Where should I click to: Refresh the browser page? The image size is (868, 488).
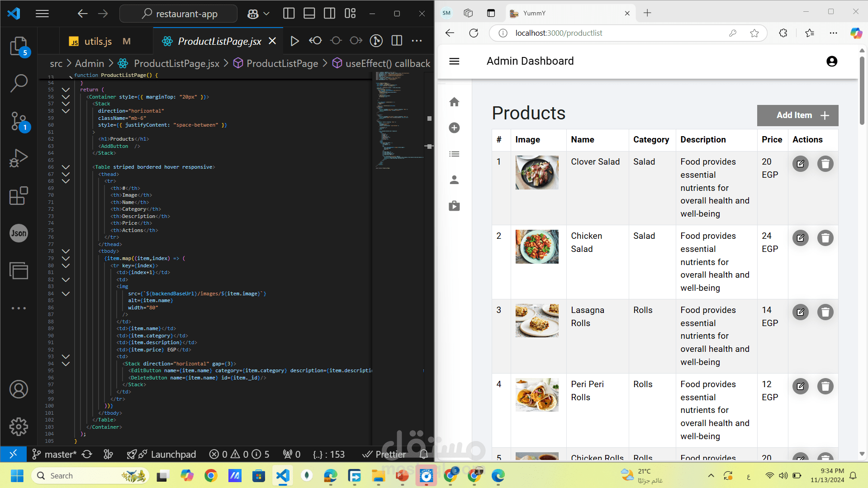(x=474, y=33)
